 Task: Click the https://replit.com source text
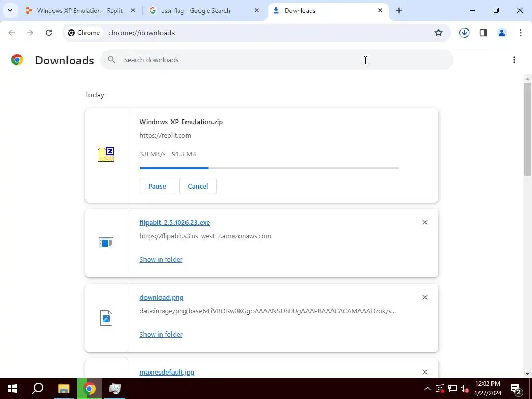point(165,136)
